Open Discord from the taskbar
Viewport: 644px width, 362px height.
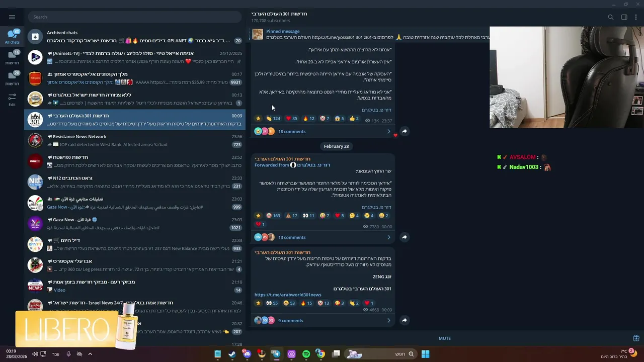[247, 354]
